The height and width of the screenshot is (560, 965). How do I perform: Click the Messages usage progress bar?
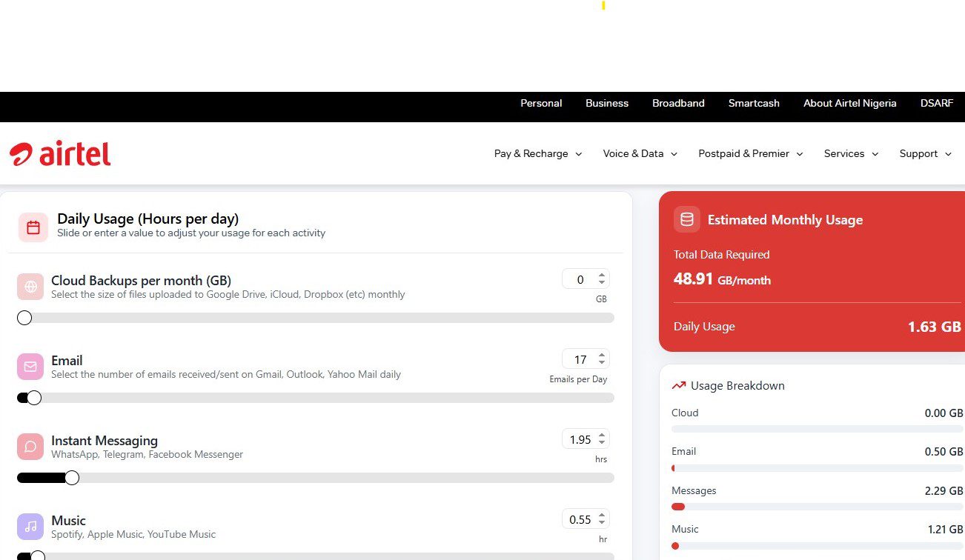(x=818, y=507)
